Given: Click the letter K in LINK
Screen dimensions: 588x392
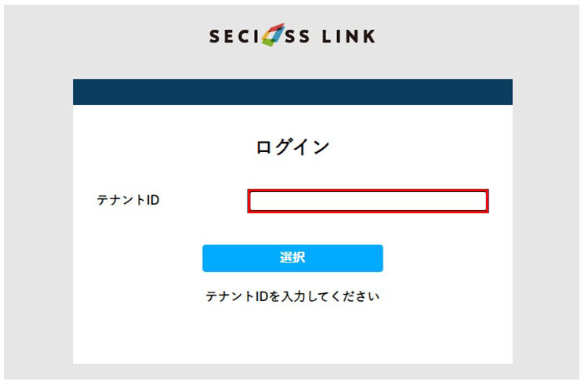Looking at the screenshot, I should point(368,36).
